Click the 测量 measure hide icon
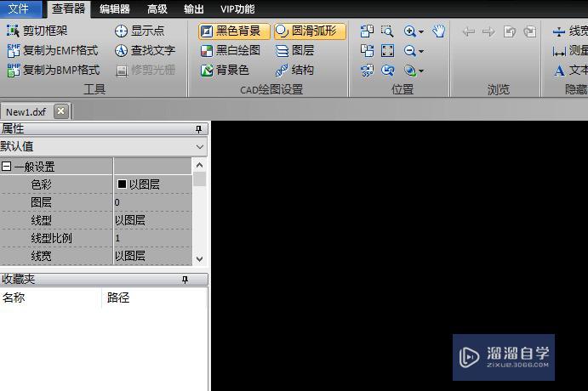This screenshot has height=391, width=588. [x=559, y=50]
